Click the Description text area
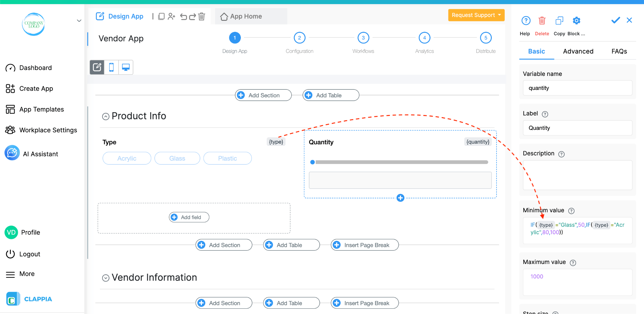 pos(577,175)
